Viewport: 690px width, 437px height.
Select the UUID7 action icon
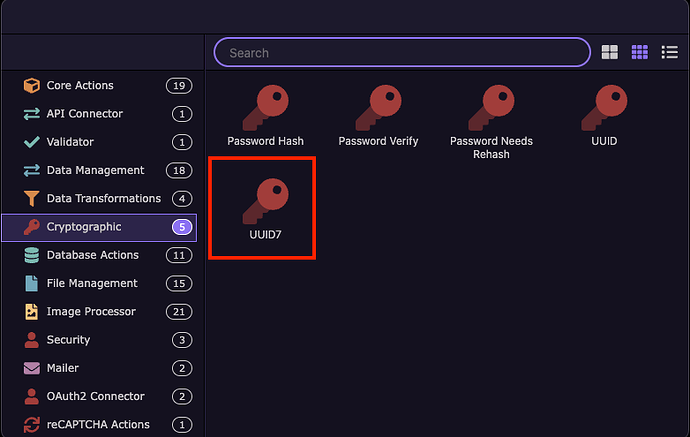[265, 200]
